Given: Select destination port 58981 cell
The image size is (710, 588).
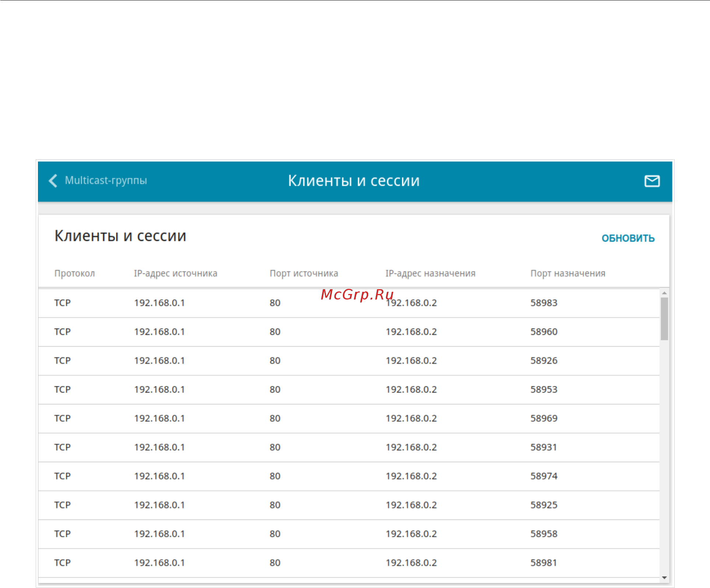Looking at the screenshot, I should point(544,563).
